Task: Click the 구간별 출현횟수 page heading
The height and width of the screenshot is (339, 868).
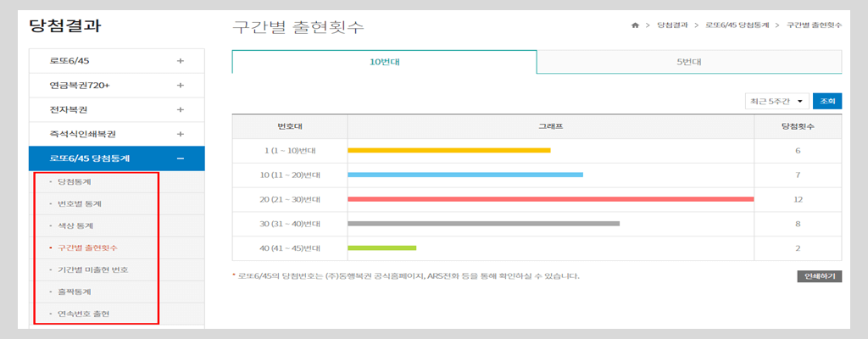Action: point(298,26)
